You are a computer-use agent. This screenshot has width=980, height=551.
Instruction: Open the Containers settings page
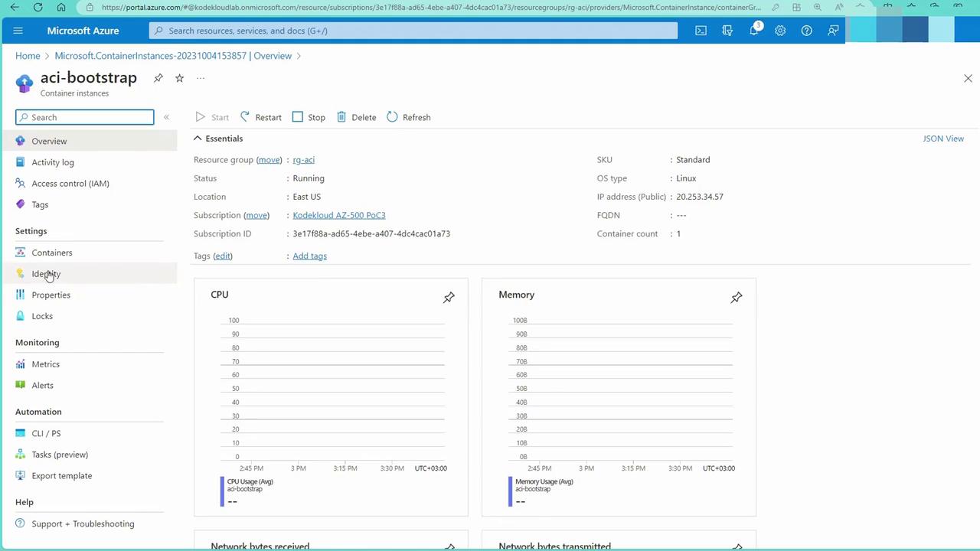51,253
